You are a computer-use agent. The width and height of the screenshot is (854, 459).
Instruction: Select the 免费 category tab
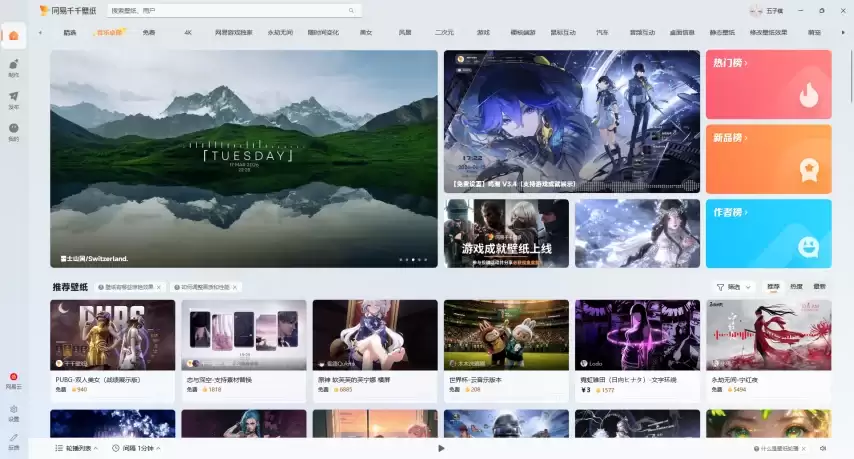pos(149,33)
